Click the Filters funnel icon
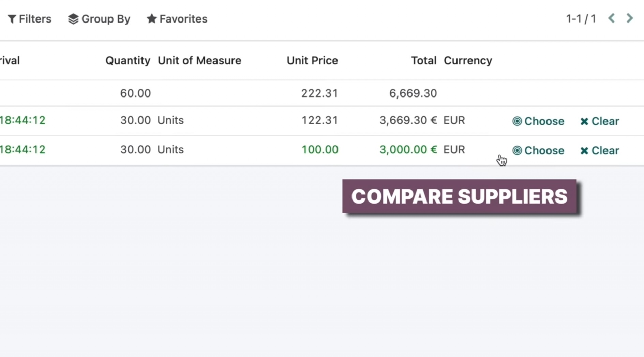644x357 pixels. (12, 19)
